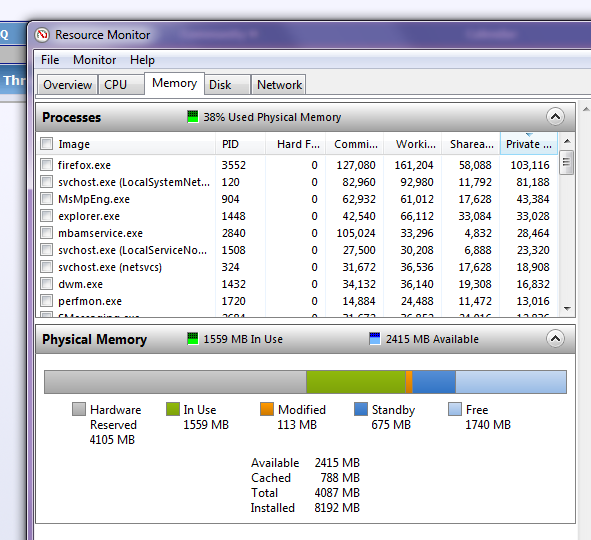This screenshot has width=591, height=540.
Task: Click the light blue Free legend swatch
Action: [455, 409]
